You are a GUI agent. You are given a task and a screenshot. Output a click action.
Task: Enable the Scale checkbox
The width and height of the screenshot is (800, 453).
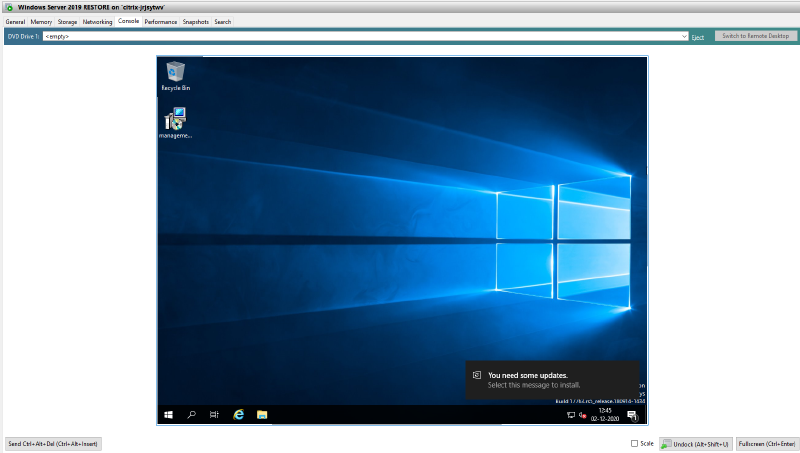pos(634,444)
